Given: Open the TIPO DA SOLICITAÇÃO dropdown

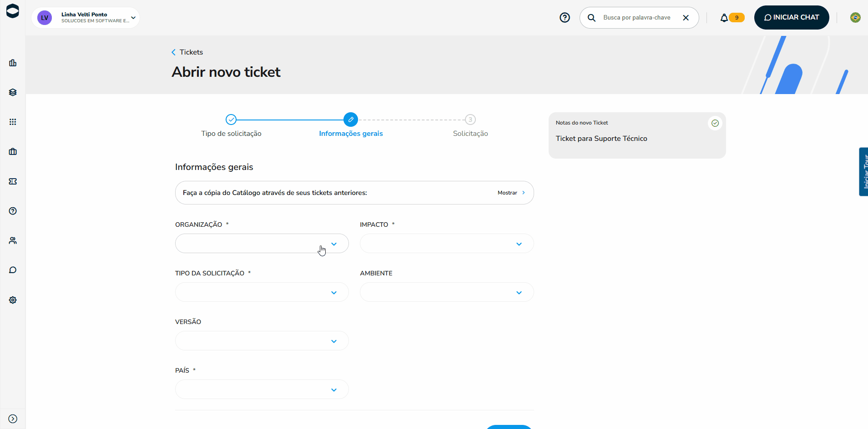Looking at the screenshot, I should click(262, 292).
